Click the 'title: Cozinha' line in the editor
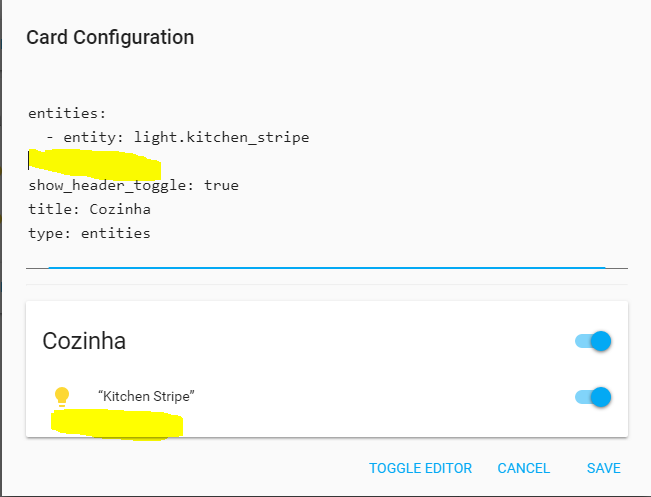Viewport: 651px width, 497px height. [x=89, y=209]
